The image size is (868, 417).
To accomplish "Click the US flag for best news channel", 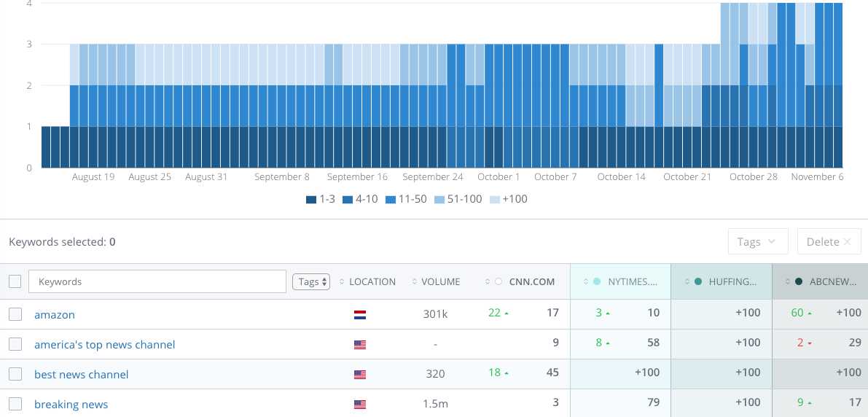I will coord(359,375).
